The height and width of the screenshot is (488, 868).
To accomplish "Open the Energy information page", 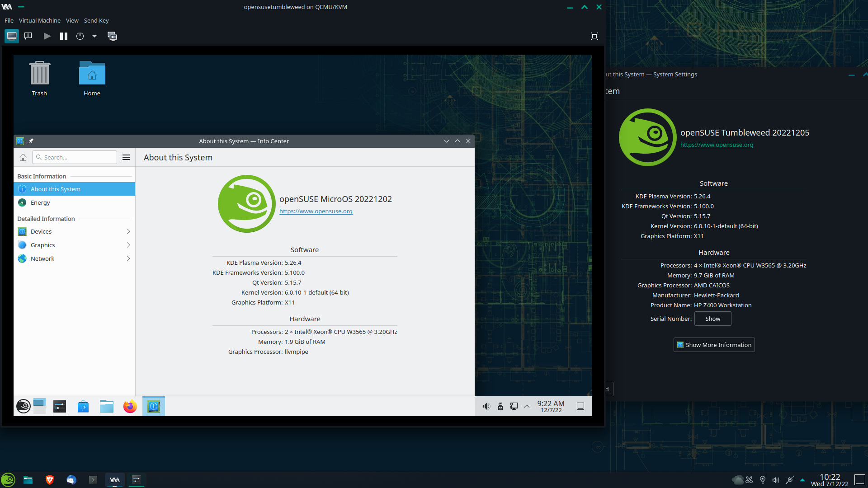I will (75, 202).
